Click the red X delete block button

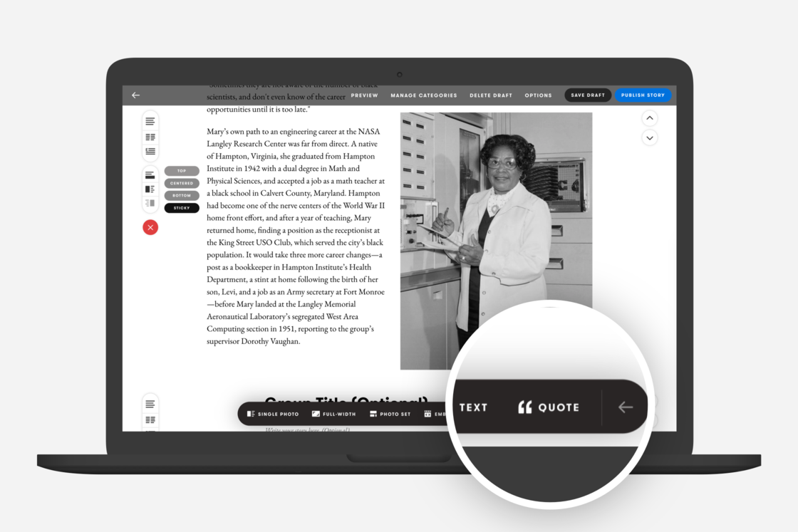150,227
